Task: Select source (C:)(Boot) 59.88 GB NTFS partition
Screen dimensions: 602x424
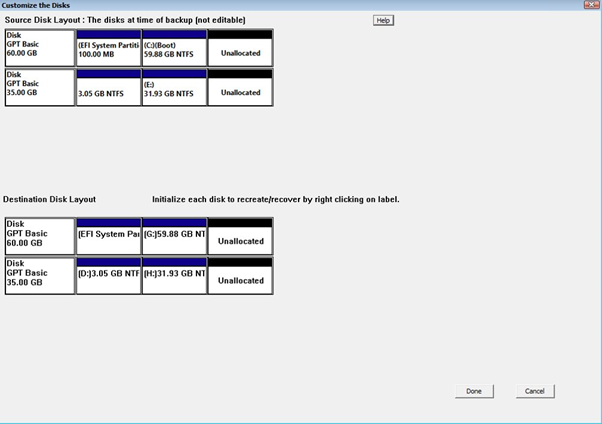Action: coord(174,48)
